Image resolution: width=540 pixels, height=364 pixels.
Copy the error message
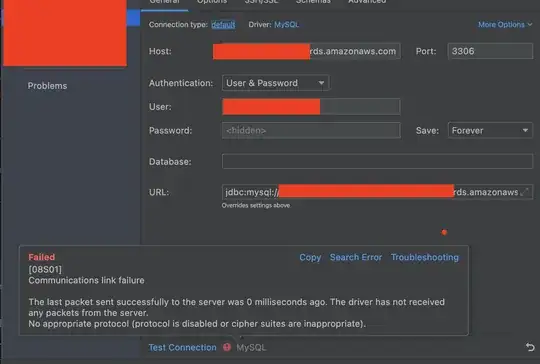[310, 258]
